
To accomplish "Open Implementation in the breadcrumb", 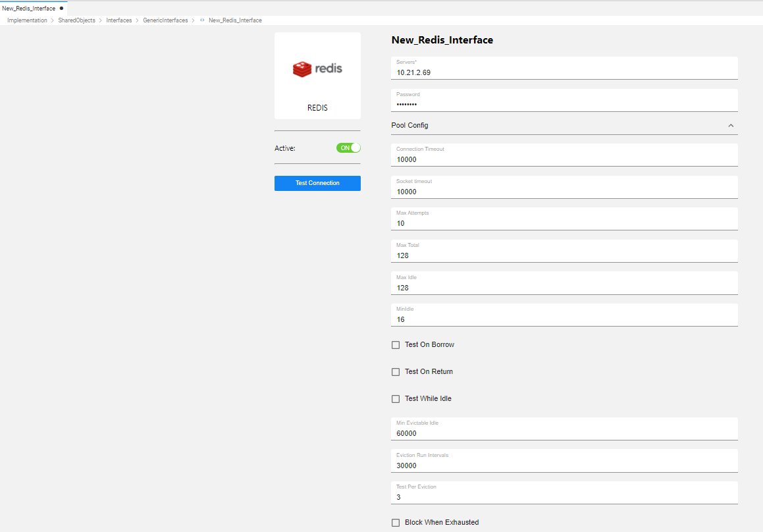I will (x=27, y=20).
